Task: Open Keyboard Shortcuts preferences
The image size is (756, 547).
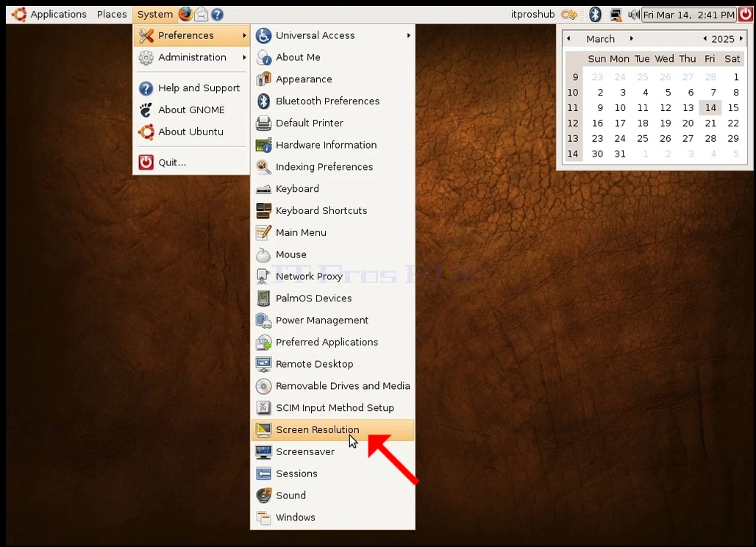Action: [x=332, y=210]
